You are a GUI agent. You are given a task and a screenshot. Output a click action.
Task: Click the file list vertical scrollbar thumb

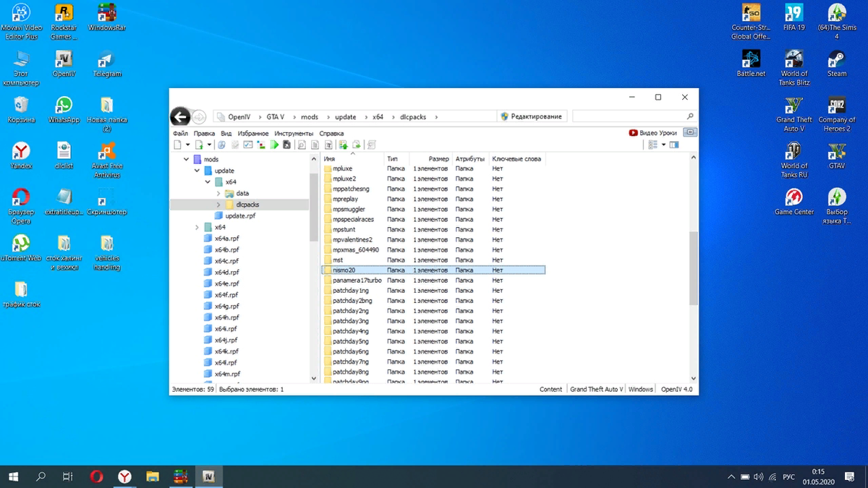point(694,268)
